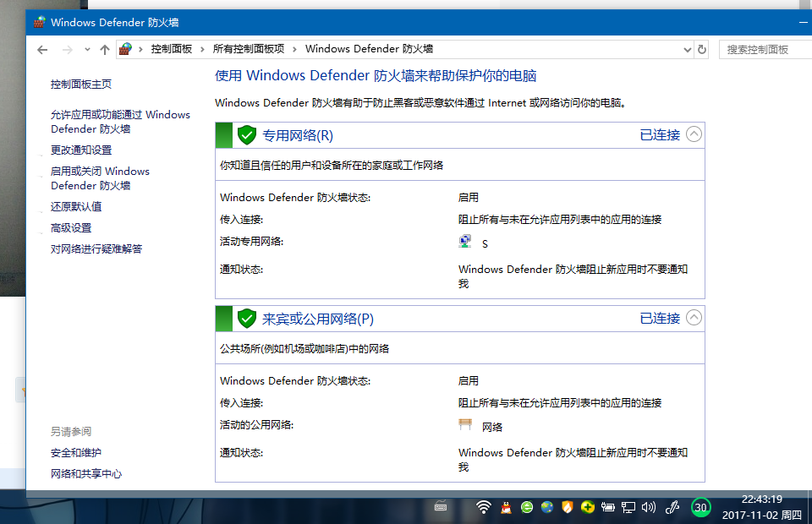Open 对网络进行疑难解答 link
This screenshot has height=524, width=812.
(96, 248)
